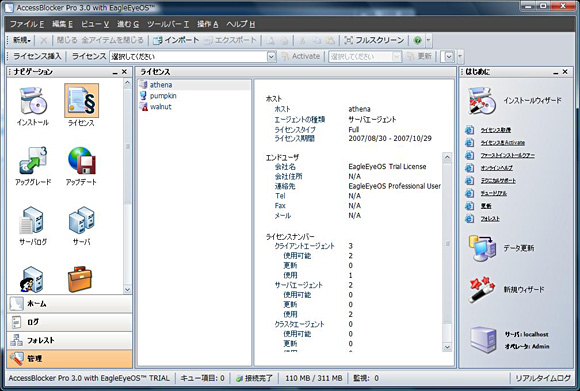Image resolution: width=580 pixels, height=391 pixels.
Task: Open the small dropdown next to 更新
Action: coord(449,57)
